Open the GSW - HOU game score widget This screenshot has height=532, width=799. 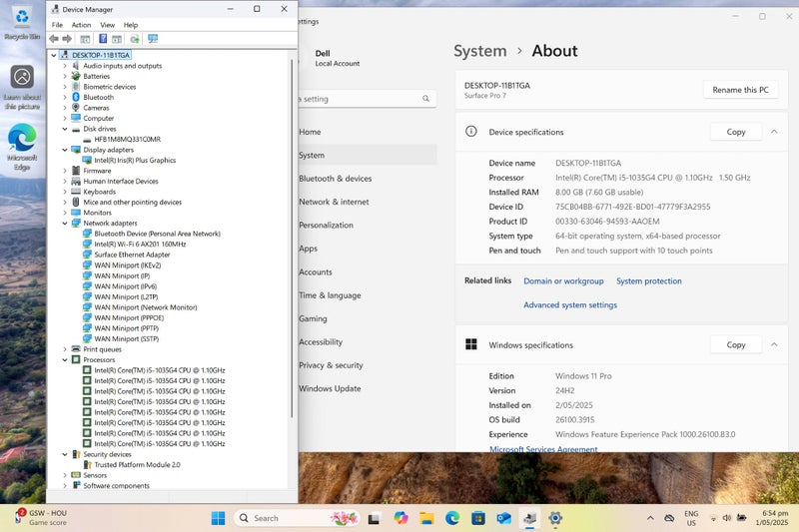point(41,518)
